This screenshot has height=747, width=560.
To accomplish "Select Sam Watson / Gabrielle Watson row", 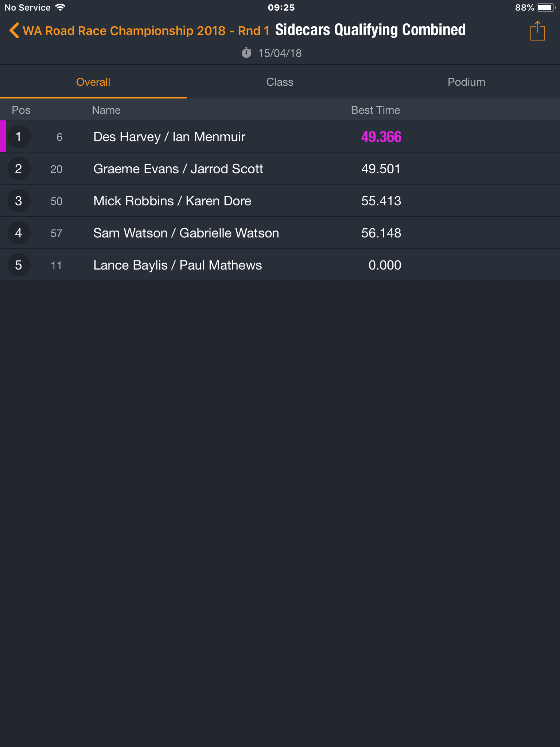I will pos(280,233).
